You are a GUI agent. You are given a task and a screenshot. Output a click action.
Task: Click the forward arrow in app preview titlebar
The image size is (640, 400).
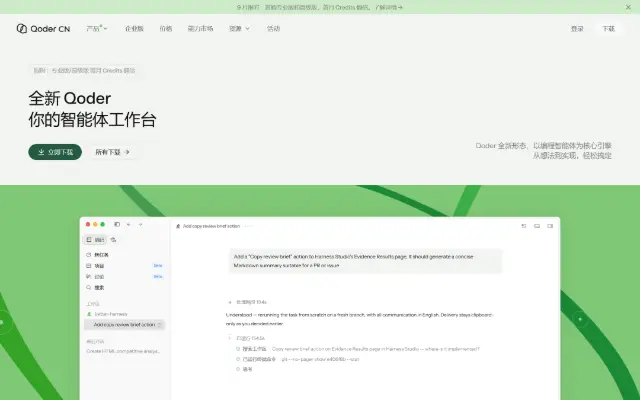coord(140,224)
